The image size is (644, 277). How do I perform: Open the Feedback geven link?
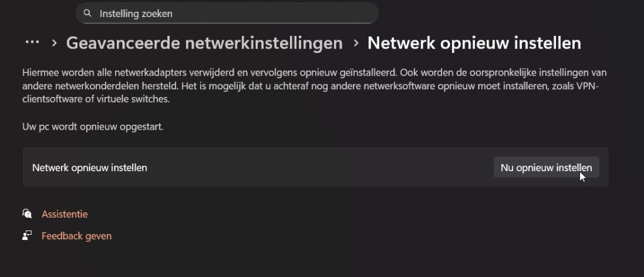click(x=76, y=236)
